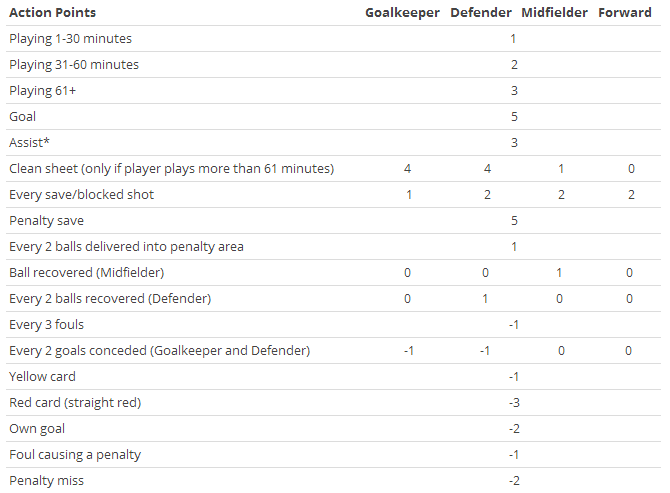Click the Defender column header
This screenshot has height=493, width=670.
click(482, 12)
